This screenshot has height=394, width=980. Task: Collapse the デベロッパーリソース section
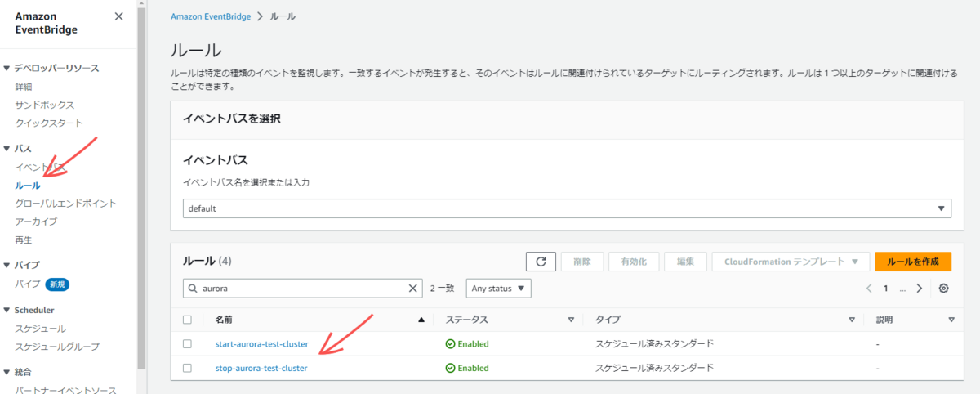pos(7,69)
